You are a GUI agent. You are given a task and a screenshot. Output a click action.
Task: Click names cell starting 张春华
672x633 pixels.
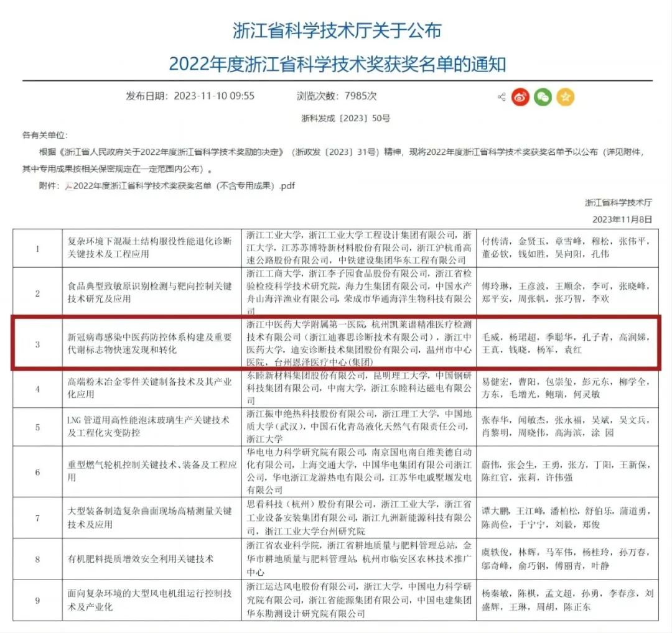567,427
